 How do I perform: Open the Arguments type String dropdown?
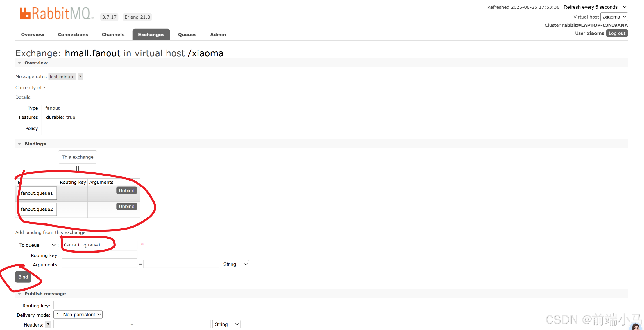point(235,264)
